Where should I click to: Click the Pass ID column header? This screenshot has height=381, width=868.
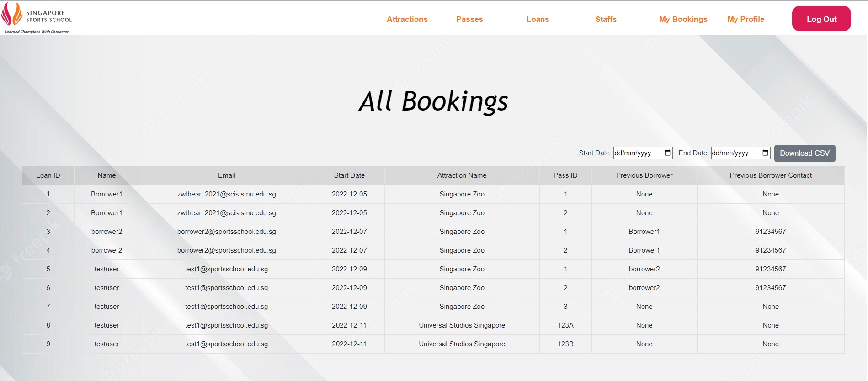point(565,175)
